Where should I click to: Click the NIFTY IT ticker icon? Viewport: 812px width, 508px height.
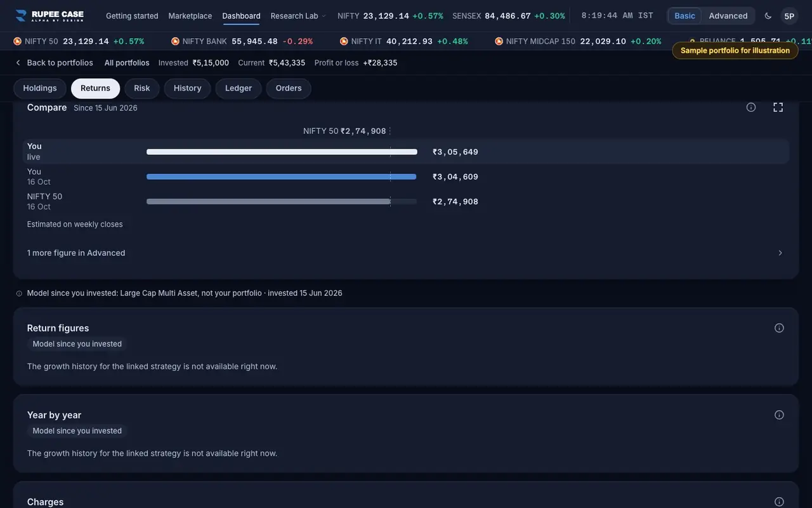point(344,41)
